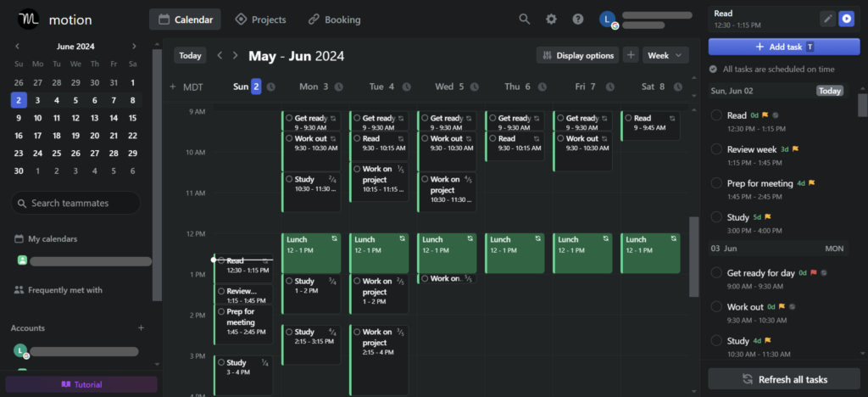This screenshot has height=397, width=868.
Task: Add an account with the Accounts plus icon
Action: (x=142, y=327)
